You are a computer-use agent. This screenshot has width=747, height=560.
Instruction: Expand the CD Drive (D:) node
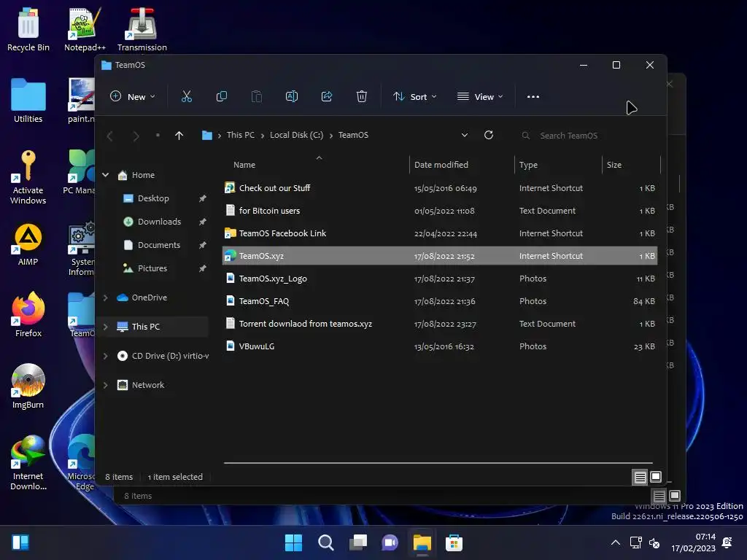[105, 356]
